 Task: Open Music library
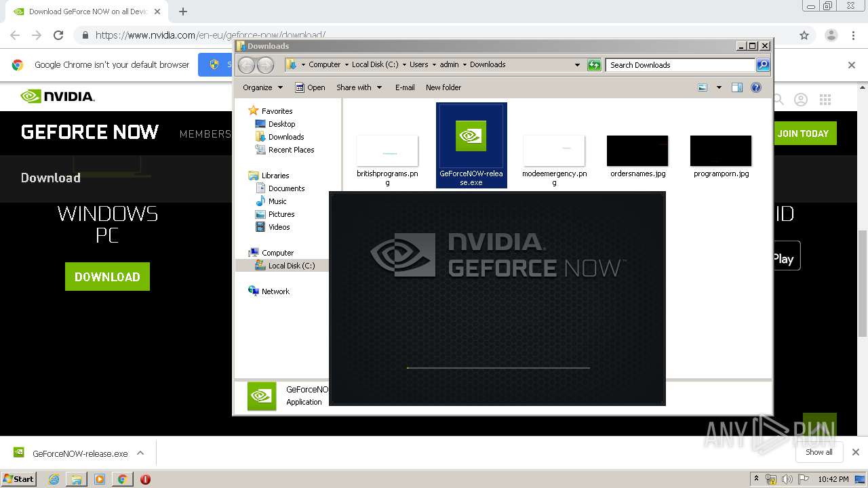point(271,201)
